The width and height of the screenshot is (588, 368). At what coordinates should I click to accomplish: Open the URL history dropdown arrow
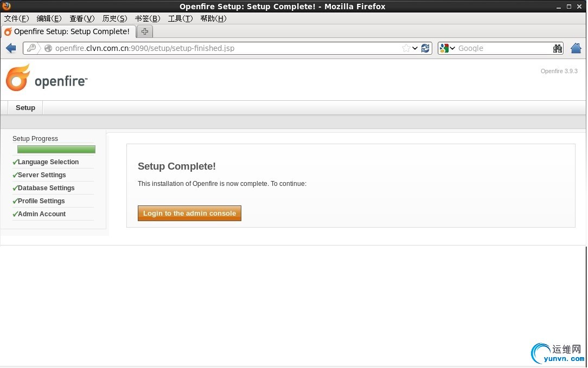click(x=415, y=48)
